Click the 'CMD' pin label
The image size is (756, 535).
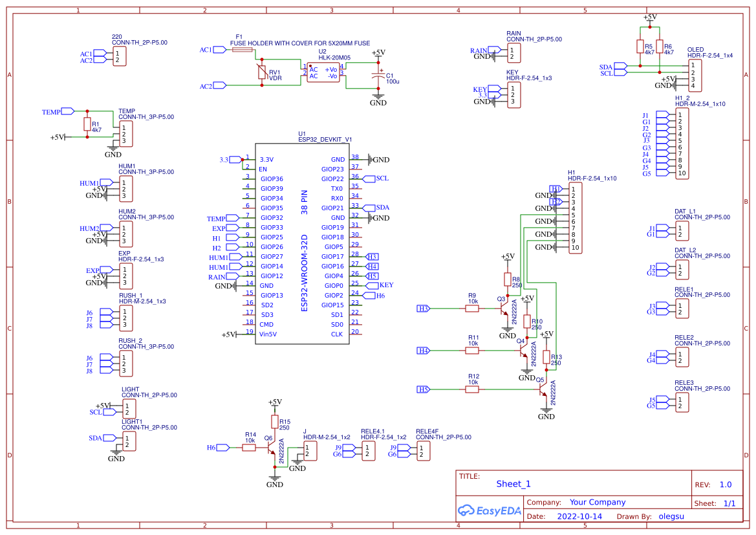[266, 325]
